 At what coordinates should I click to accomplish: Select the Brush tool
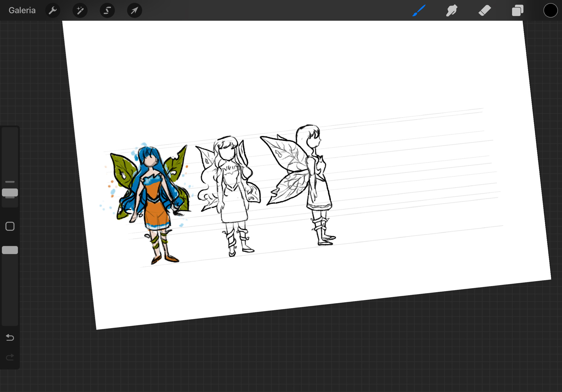(419, 10)
